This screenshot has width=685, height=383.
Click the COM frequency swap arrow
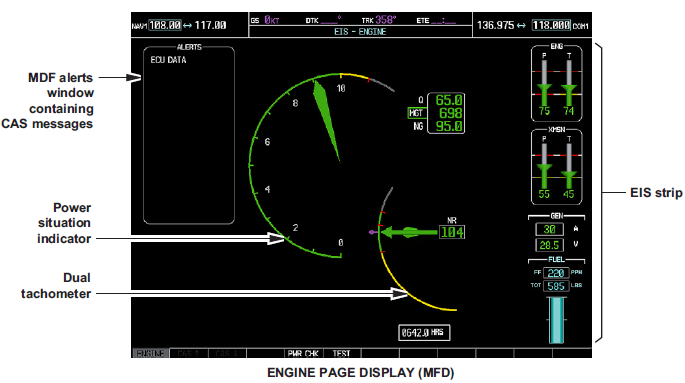521,26
